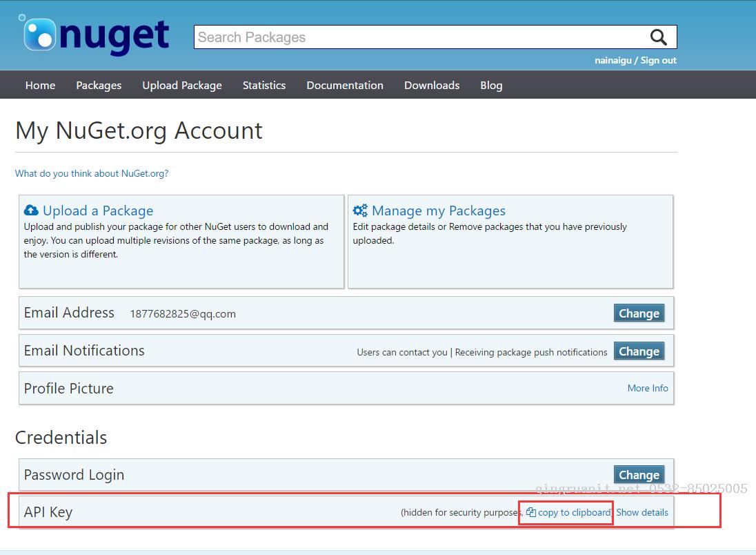
Task: Open the Downloads menu item
Action: pos(432,86)
